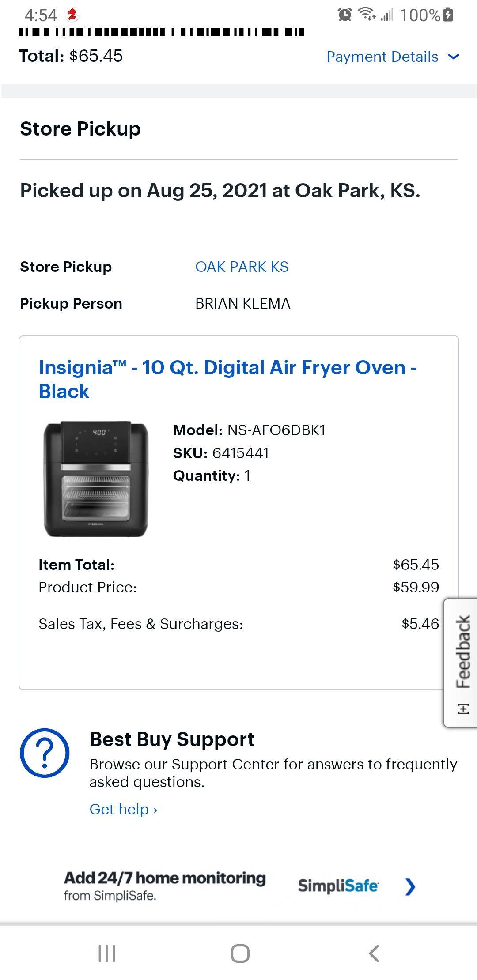Image resolution: width=477 pixels, height=980 pixels.
Task: Tap the Add 24/7 home monitoring banner text
Action: pyautogui.click(x=165, y=878)
